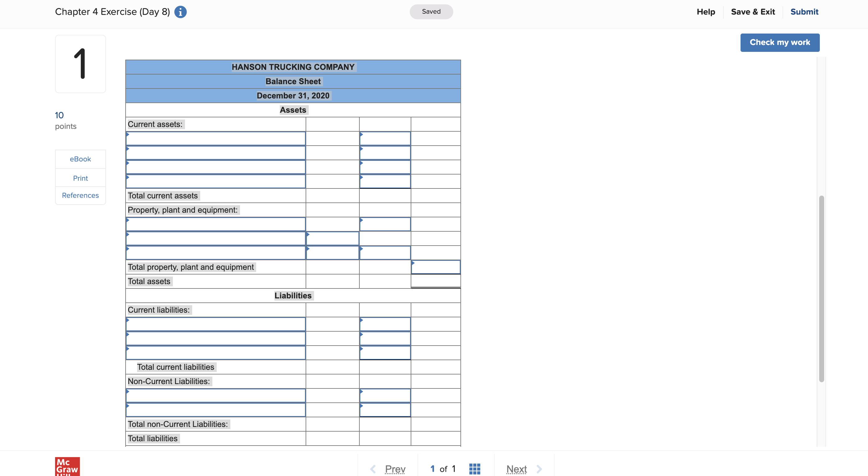
Task: Open first current assets account dropdown
Action: [x=216, y=139]
